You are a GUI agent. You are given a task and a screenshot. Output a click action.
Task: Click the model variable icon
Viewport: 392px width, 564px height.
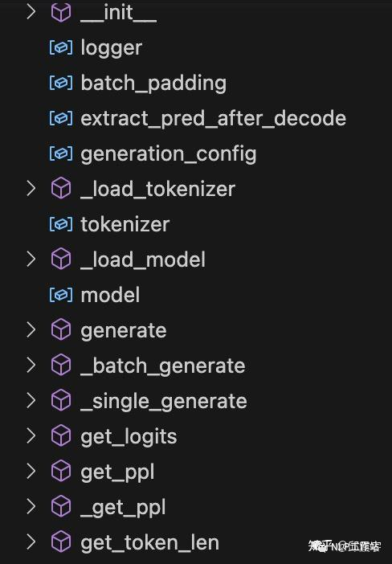[61, 295]
